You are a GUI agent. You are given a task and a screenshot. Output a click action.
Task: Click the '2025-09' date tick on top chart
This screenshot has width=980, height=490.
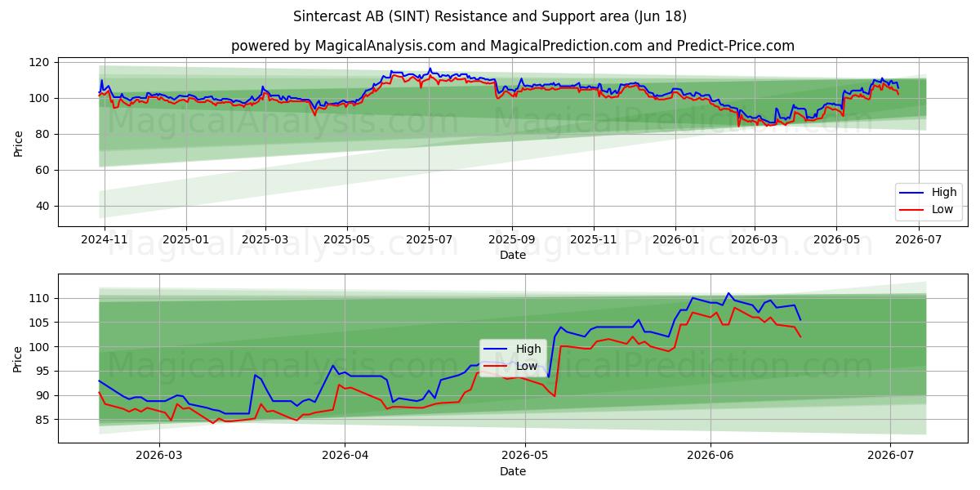click(512, 239)
